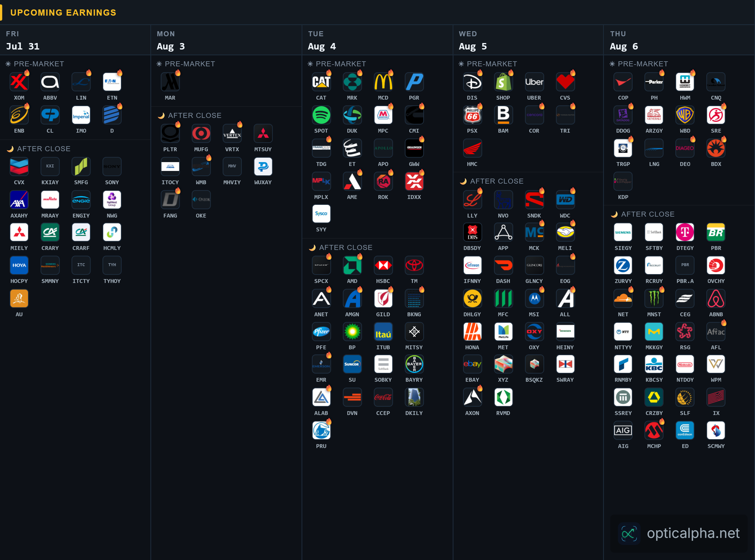Open the AXAHY AXA logo

tap(19, 200)
